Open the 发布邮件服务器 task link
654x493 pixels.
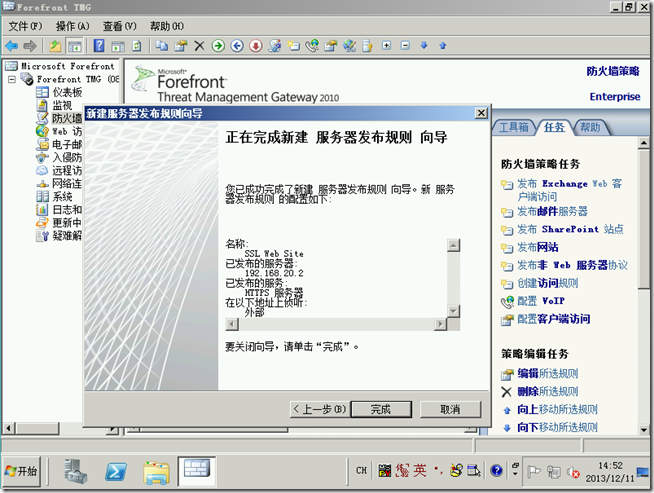tap(552, 211)
